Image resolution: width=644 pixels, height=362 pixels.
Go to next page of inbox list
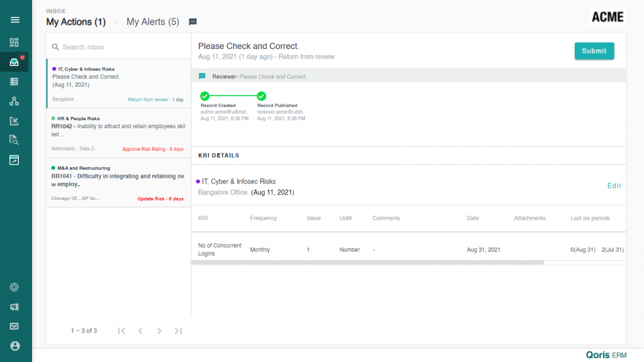pos(159,331)
